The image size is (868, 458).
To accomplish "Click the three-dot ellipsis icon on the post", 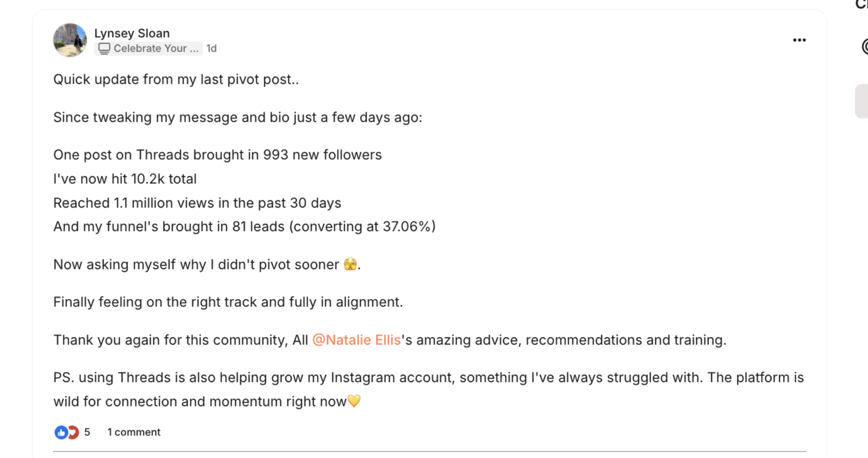I will (x=799, y=39).
